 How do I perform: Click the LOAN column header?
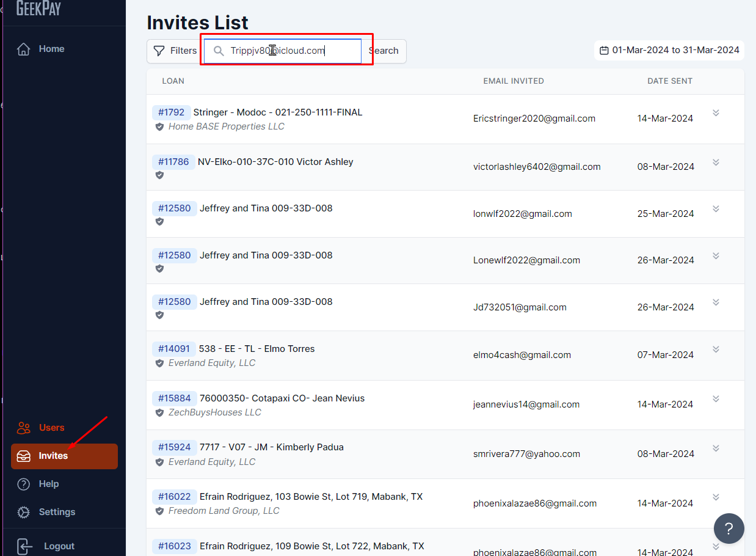tap(173, 81)
